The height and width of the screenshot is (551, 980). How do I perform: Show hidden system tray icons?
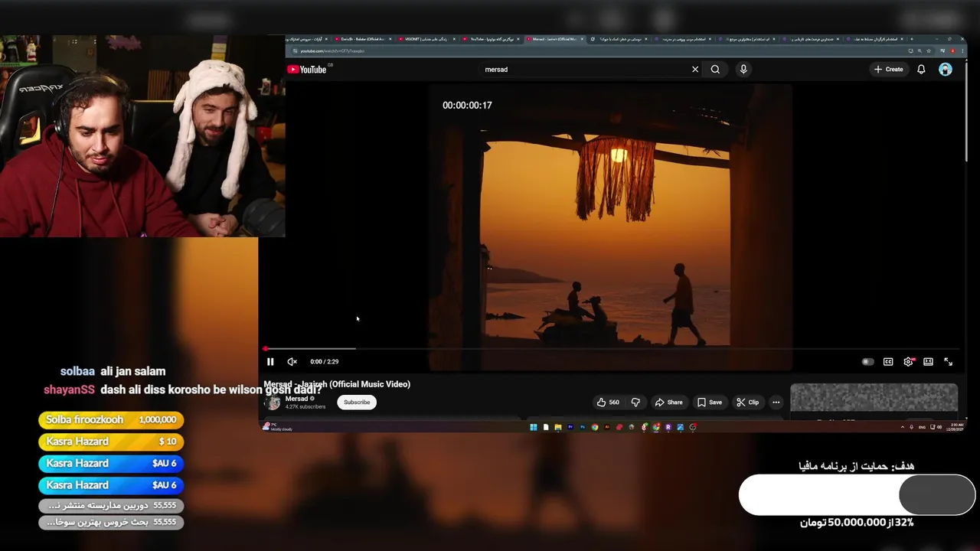click(x=902, y=427)
